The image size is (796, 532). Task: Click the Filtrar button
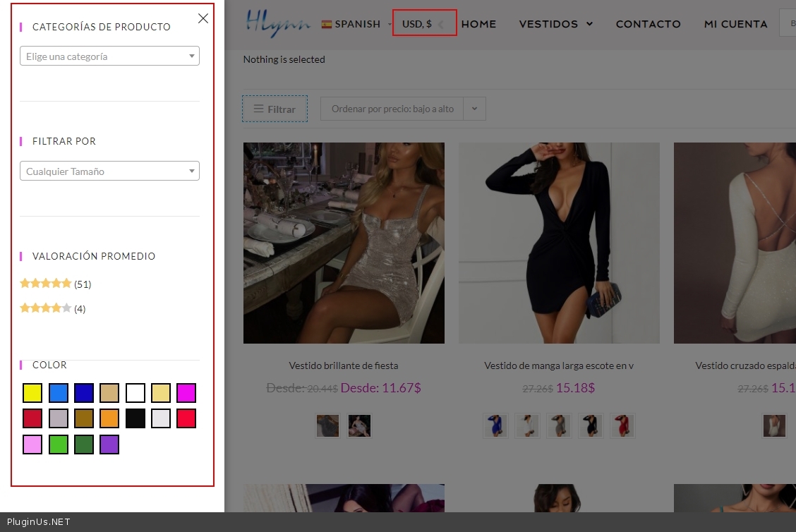pyautogui.click(x=275, y=109)
